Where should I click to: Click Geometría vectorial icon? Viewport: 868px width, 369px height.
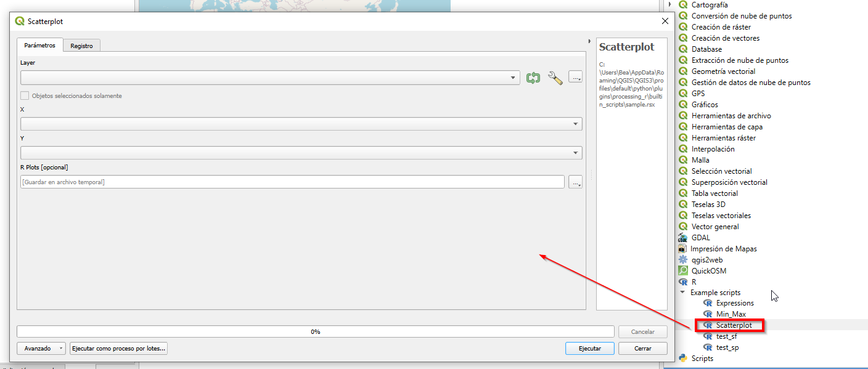pyautogui.click(x=683, y=71)
